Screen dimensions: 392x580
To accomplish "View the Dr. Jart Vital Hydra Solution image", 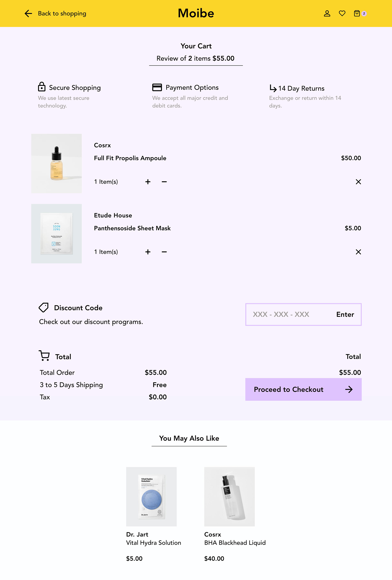I will tap(151, 497).
